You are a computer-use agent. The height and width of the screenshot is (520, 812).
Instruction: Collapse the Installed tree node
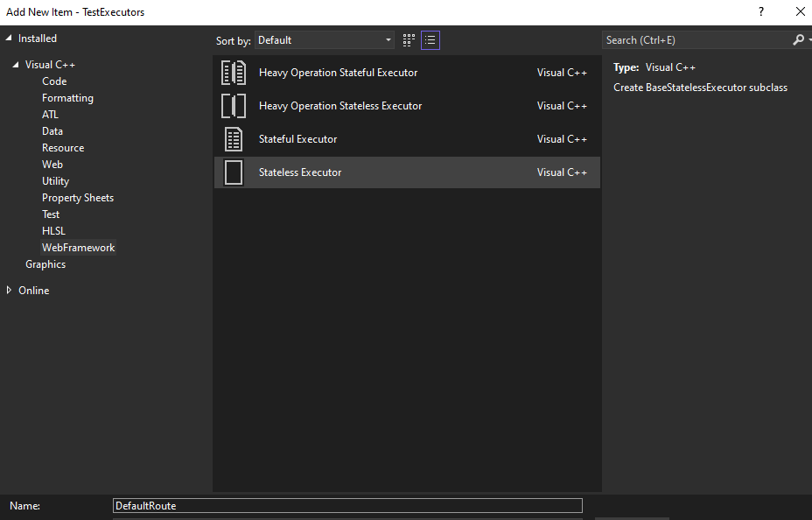click(8, 39)
